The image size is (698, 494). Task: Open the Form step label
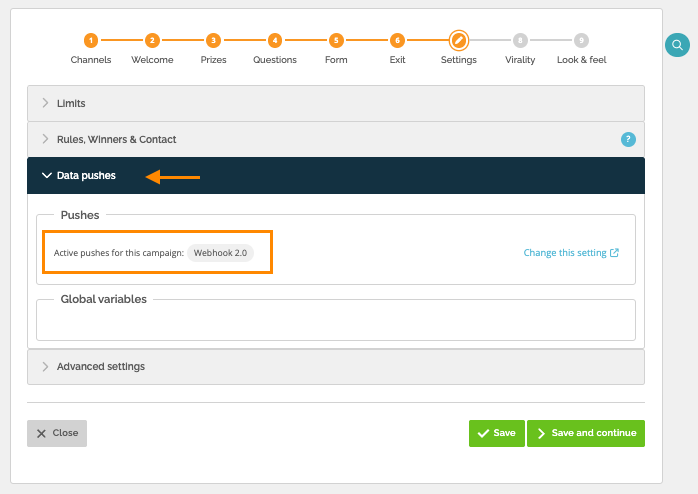[x=336, y=60]
